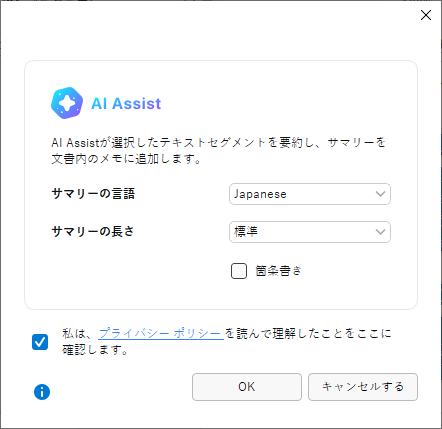This screenshot has width=442, height=429.
Task: Click the サマリーの長さ label
Action: 93,231
